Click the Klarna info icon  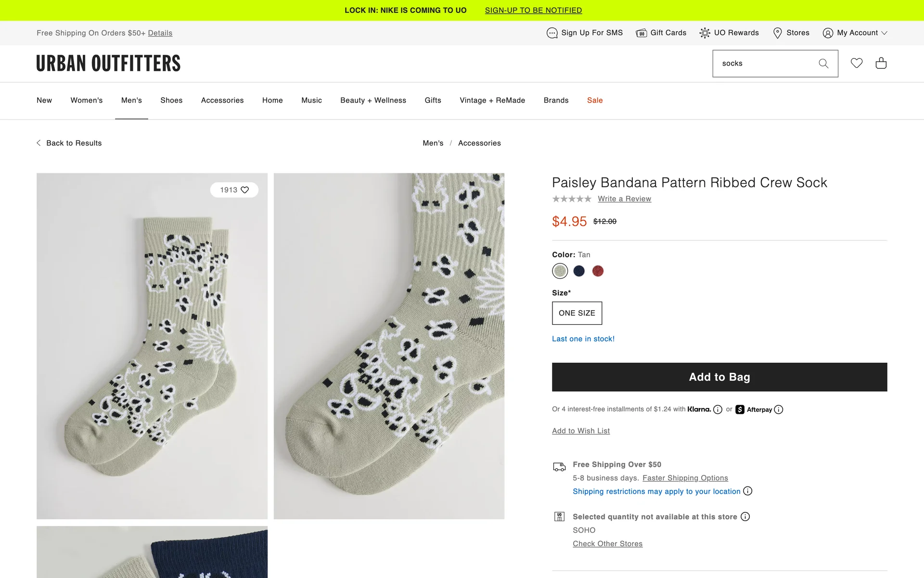point(718,409)
